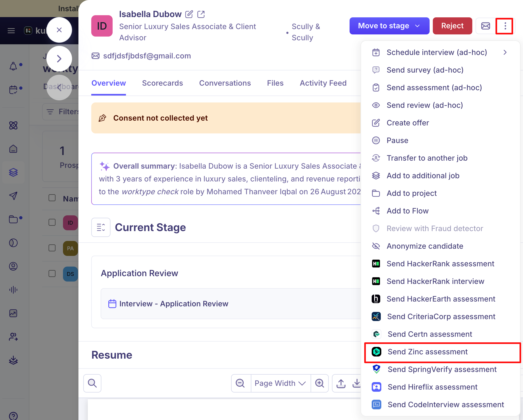Select Send SpringVerify assessment

[x=440, y=369]
